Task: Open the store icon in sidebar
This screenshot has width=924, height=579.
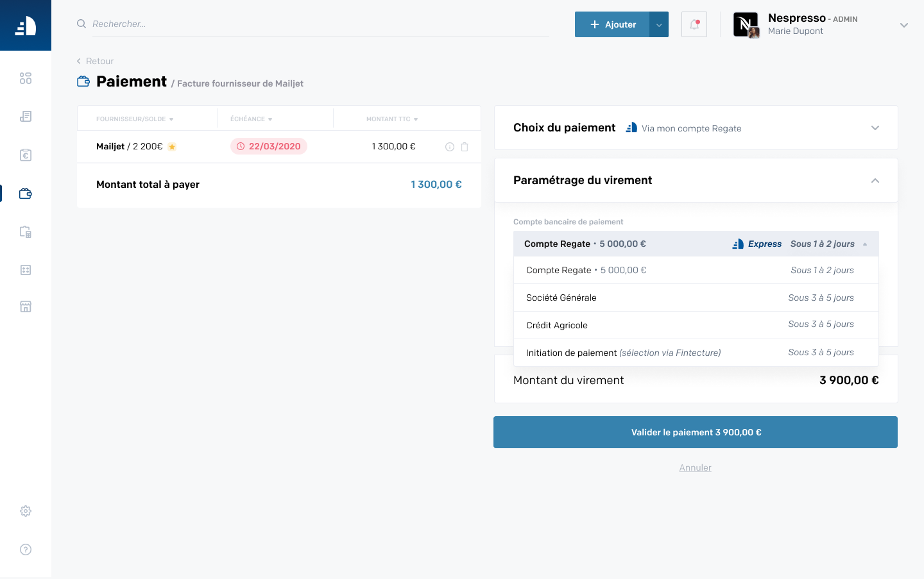Action: (x=26, y=306)
